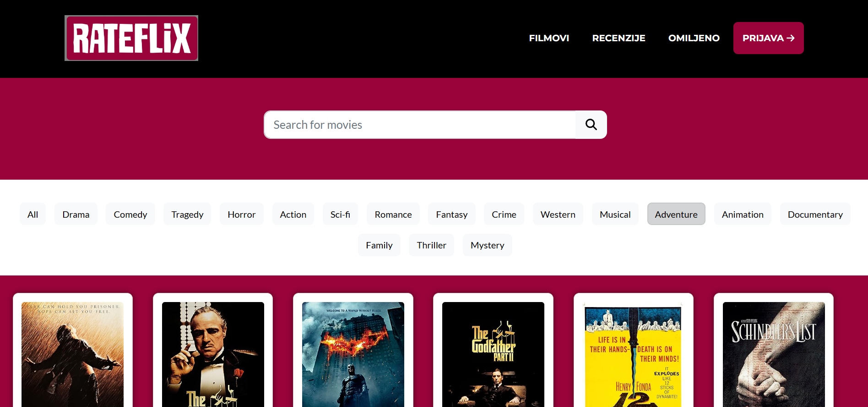This screenshot has width=868, height=407.
Task: Click the Prijava login button
Action: (768, 38)
